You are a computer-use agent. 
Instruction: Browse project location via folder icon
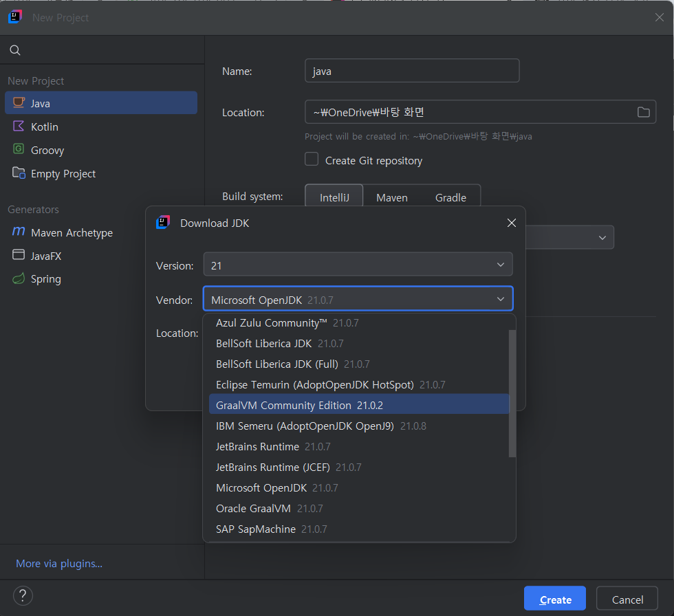tap(643, 112)
